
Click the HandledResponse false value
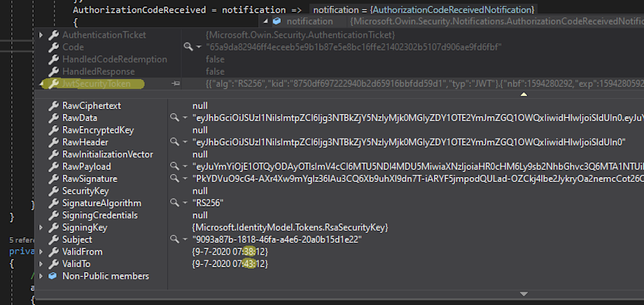(215, 72)
